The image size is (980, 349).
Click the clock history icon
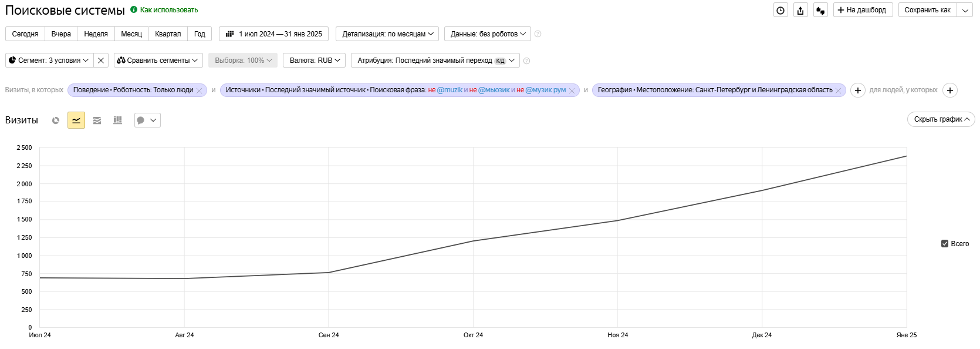780,10
